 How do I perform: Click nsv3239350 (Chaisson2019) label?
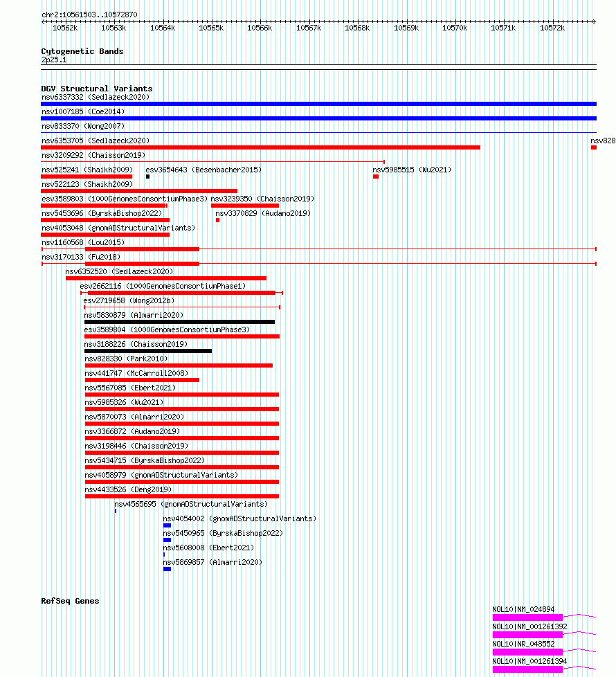262,199
